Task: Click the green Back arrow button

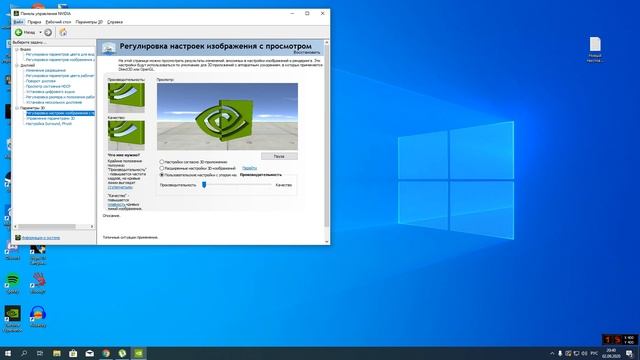Action: [x=19, y=32]
